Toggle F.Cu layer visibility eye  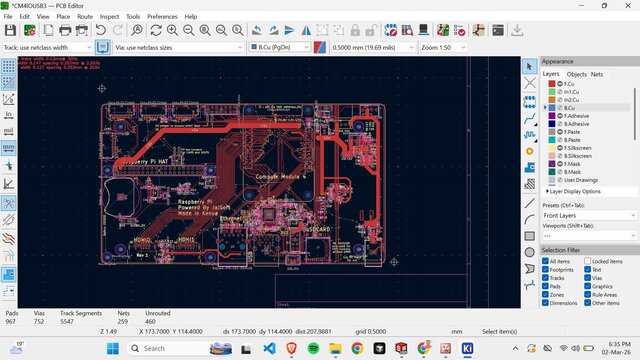(x=560, y=84)
